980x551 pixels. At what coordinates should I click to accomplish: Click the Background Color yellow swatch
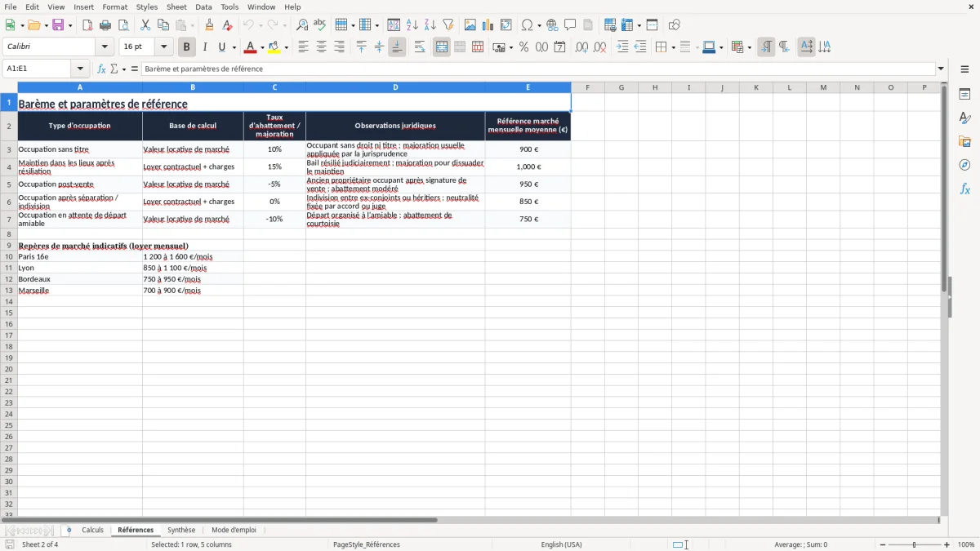pos(274,47)
